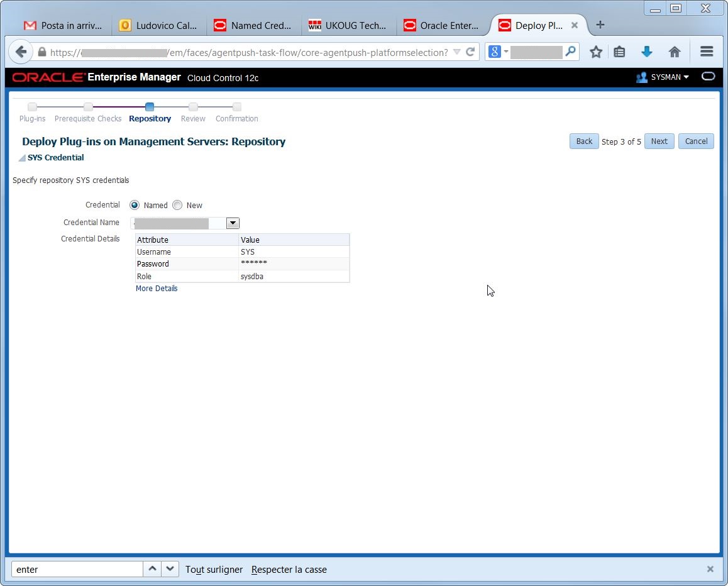The width and height of the screenshot is (728, 586).
Task: Find next match with down arrow
Action: pos(170,569)
